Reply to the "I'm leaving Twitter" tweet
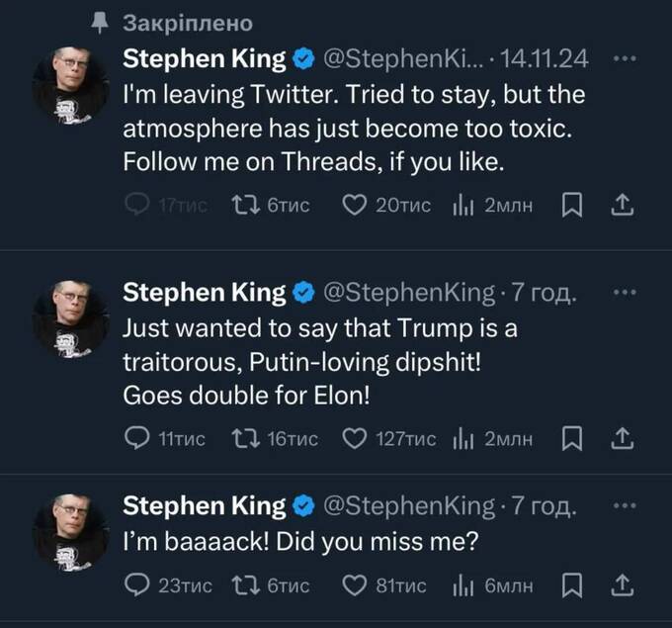672x628 pixels. coord(135,206)
